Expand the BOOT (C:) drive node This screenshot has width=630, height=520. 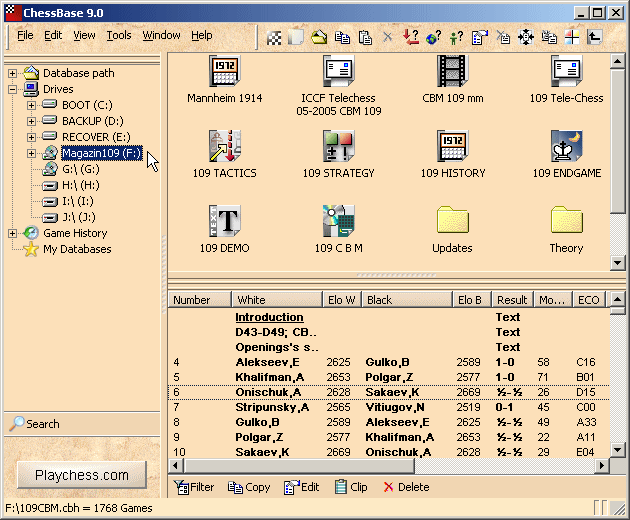pyautogui.click(x=31, y=105)
